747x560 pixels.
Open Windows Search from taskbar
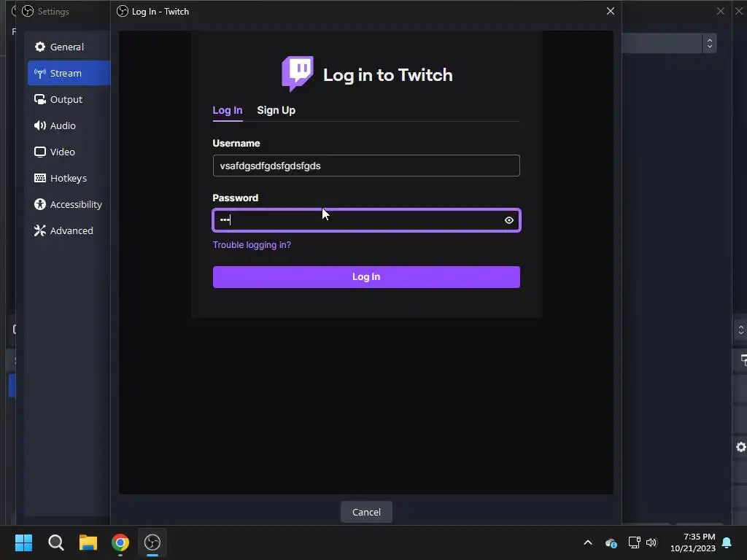[55, 542]
